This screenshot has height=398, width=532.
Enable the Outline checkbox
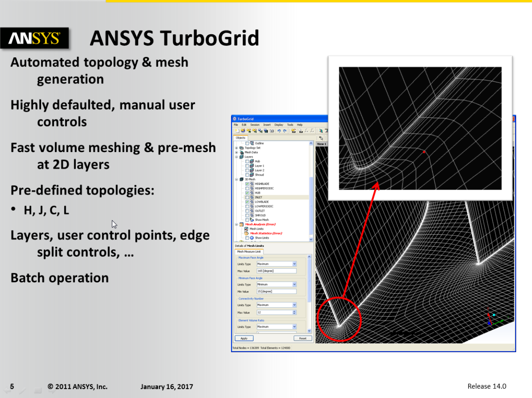[247, 144]
